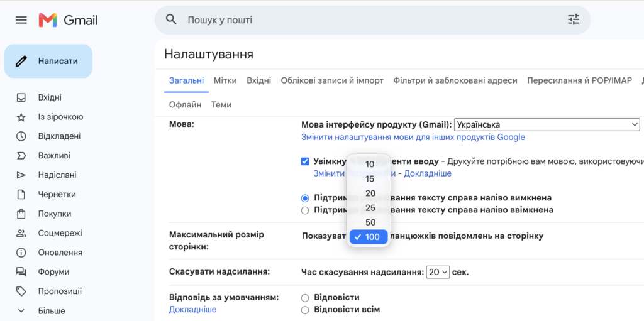Viewport: 644px width, 321px height.
Task: Click the Gmail logo
Action: point(68,20)
